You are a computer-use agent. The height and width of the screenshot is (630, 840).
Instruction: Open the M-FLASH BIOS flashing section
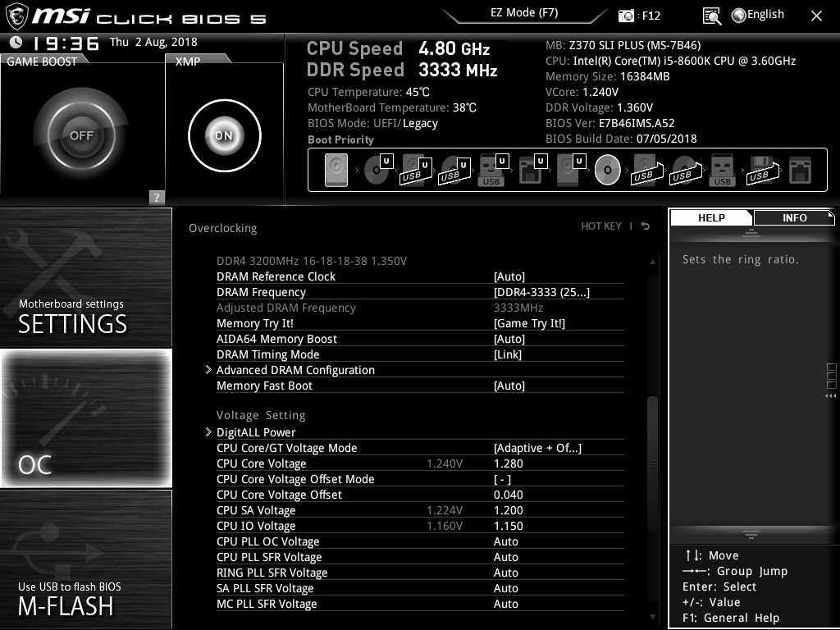(85, 559)
